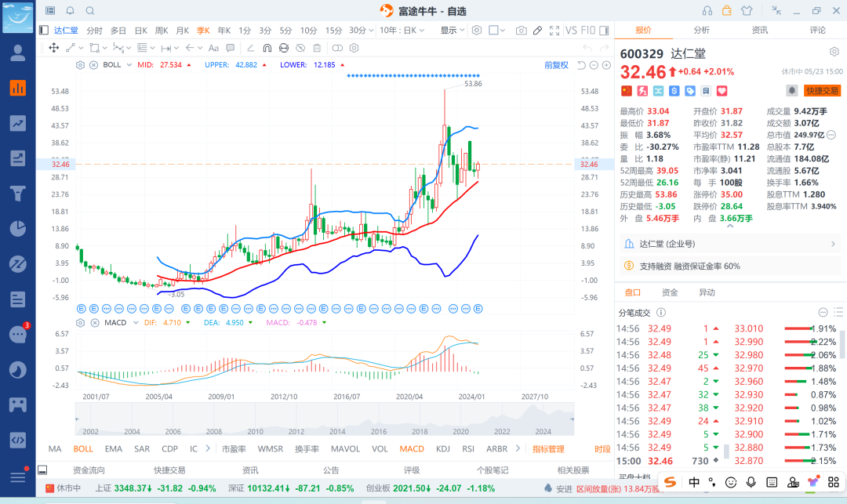Image resolution: width=847 pixels, height=504 pixels.
Task: Open the game controller icon in the sidebar
Action: tap(18, 404)
